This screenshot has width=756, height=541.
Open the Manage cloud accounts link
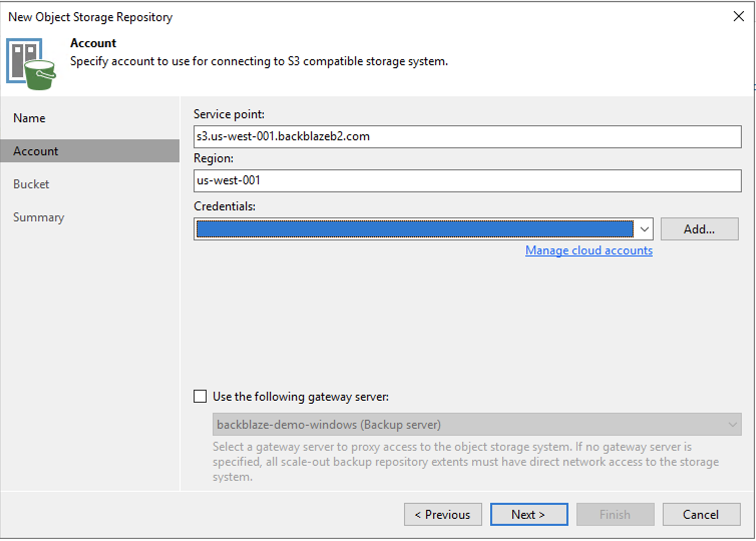(x=589, y=250)
